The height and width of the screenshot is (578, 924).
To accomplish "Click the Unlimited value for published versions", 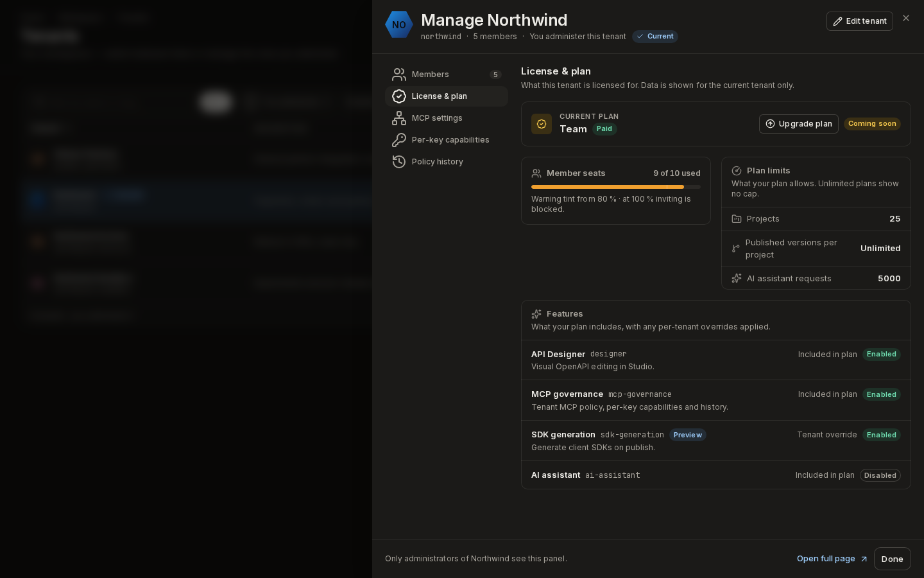I will click(x=880, y=249).
